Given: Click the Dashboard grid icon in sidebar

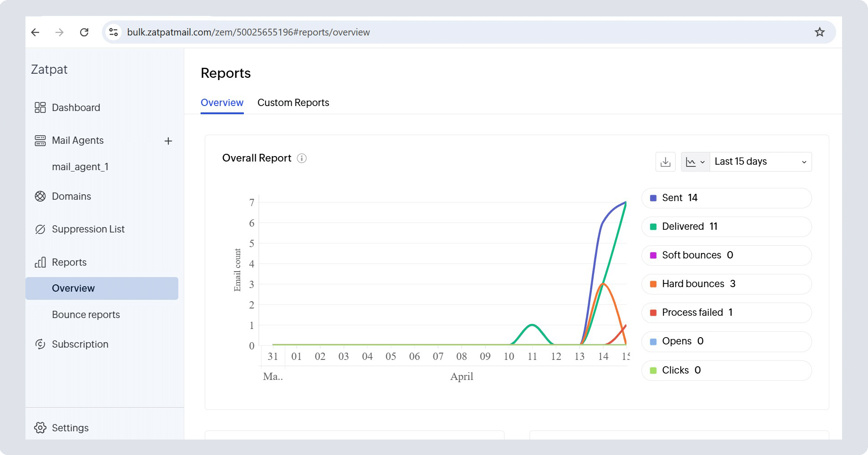Looking at the screenshot, I should click(x=40, y=108).
